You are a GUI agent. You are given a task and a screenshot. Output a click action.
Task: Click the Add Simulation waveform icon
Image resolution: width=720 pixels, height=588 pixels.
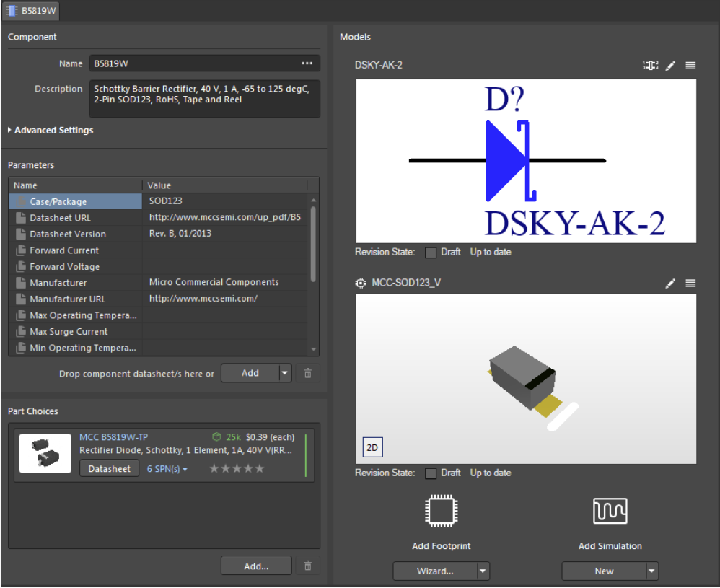tap(610, 511)
